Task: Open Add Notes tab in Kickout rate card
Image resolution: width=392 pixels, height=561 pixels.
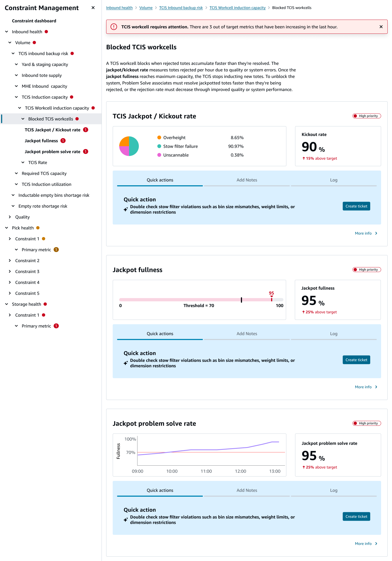Action: 247,180
